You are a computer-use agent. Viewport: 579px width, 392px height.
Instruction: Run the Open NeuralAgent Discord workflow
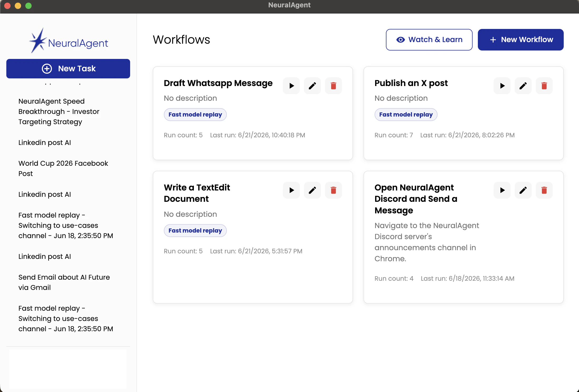tap(502, 190)
